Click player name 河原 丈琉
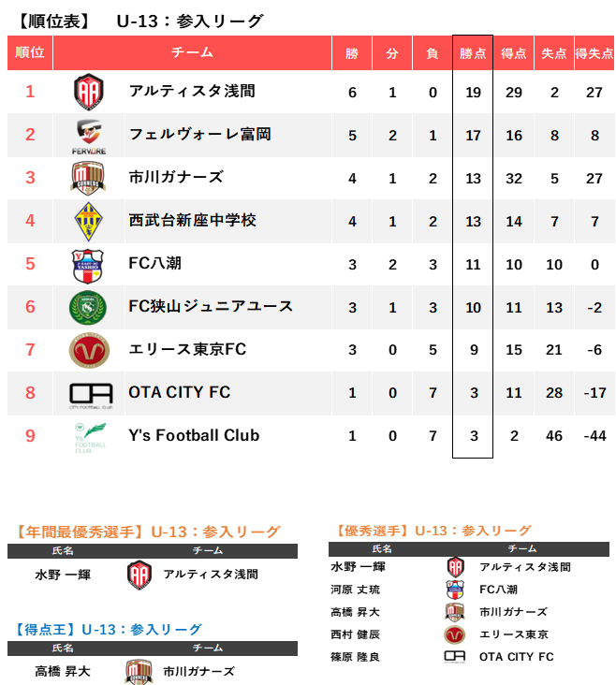Viewport: 616px width, 685px height. (357, 590)
